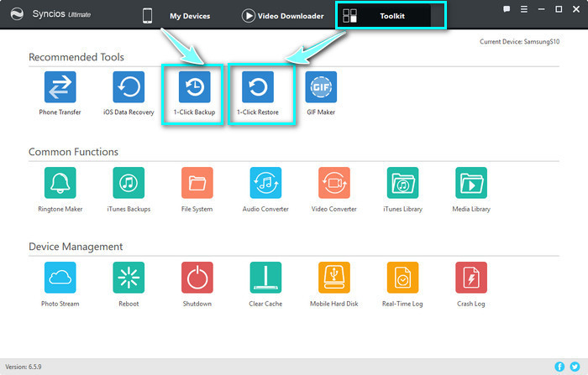Open the Twitter page link
The width and height of the screenshot is (588, 375).
[x=575, y=367]
